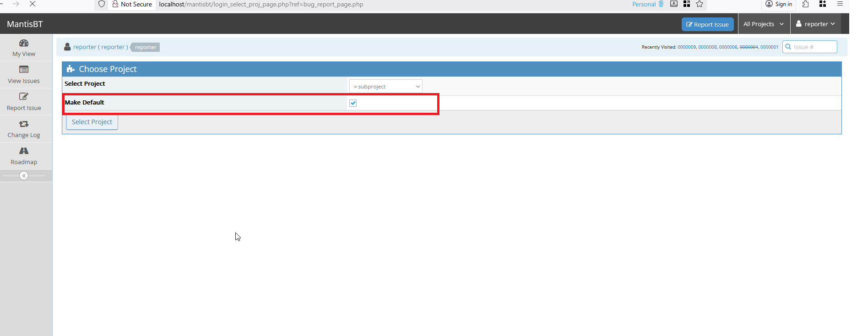Click the Report Issue sidebar icon
Viewport: 868px width, 336px height.
point(24,97)
